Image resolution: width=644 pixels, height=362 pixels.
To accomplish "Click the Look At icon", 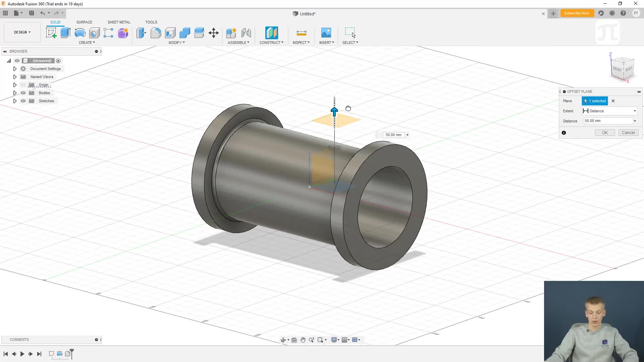I will pos(294,340).
